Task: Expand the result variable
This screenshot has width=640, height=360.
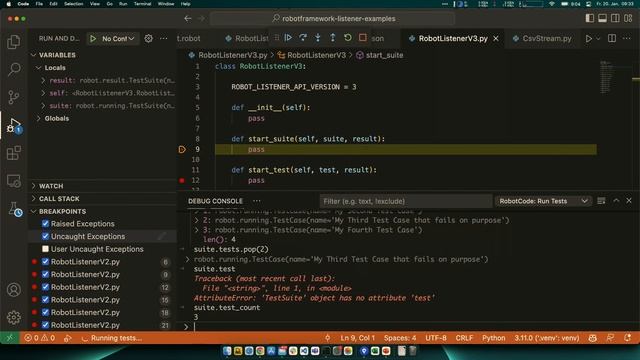Action: tap(43, 80)
